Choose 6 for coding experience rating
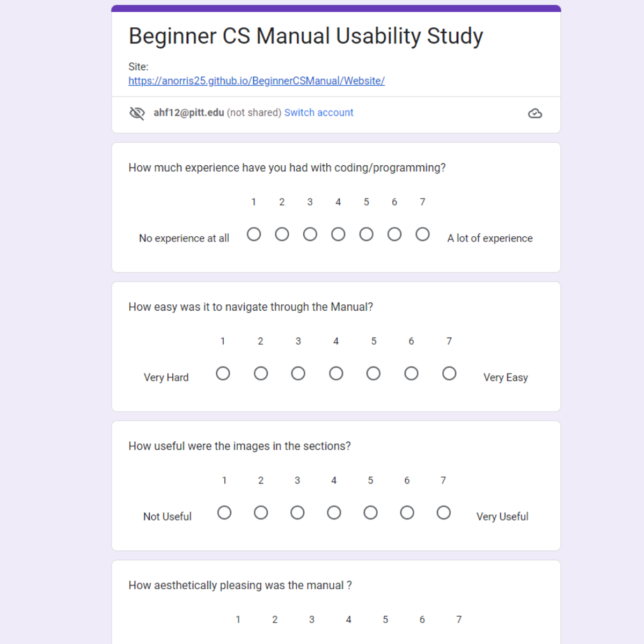Viewport: 644px width, 644px height. [394, 235]
